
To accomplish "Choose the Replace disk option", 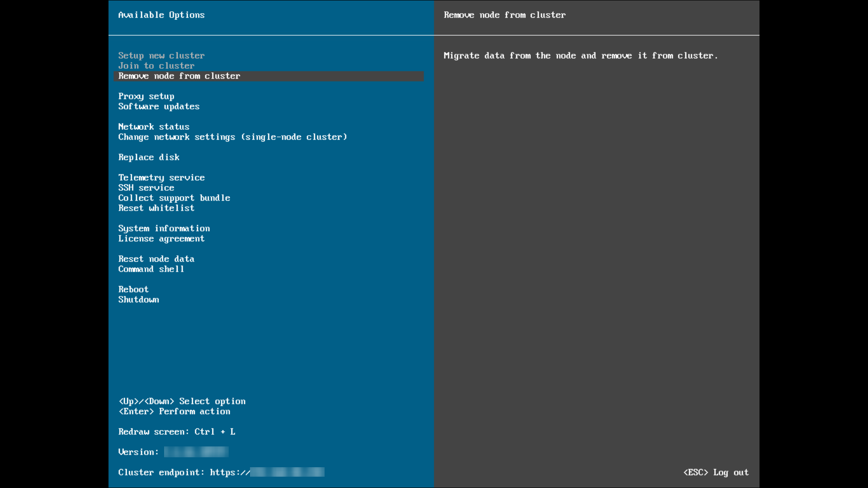I will (x=149, y=157).
